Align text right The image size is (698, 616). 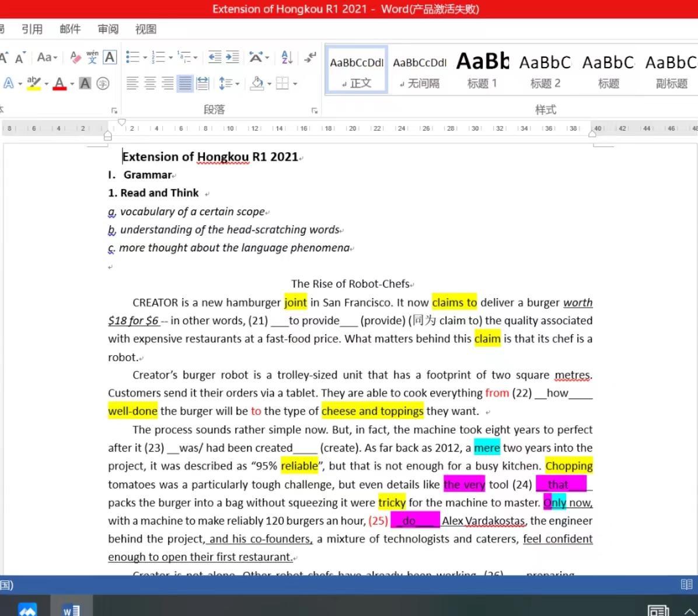tap(167, 83)
